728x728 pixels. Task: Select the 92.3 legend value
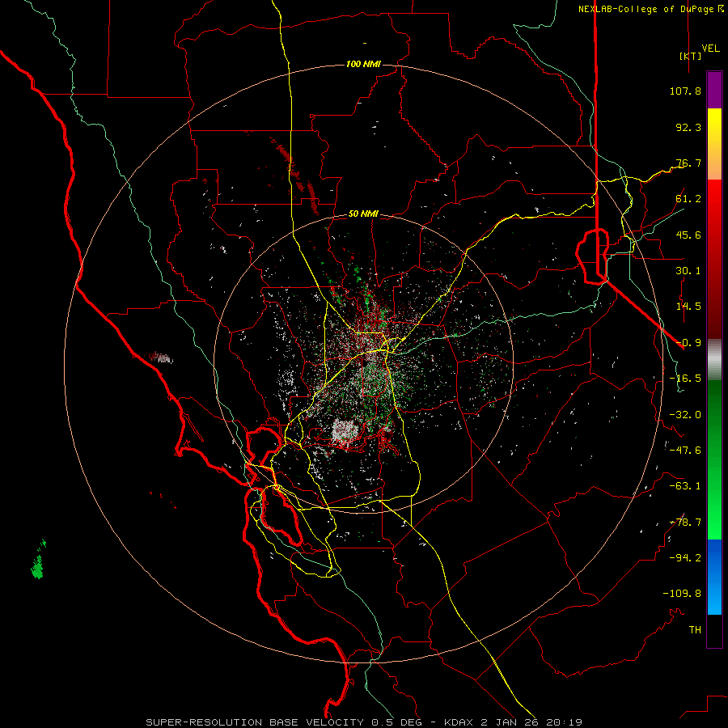688,127
